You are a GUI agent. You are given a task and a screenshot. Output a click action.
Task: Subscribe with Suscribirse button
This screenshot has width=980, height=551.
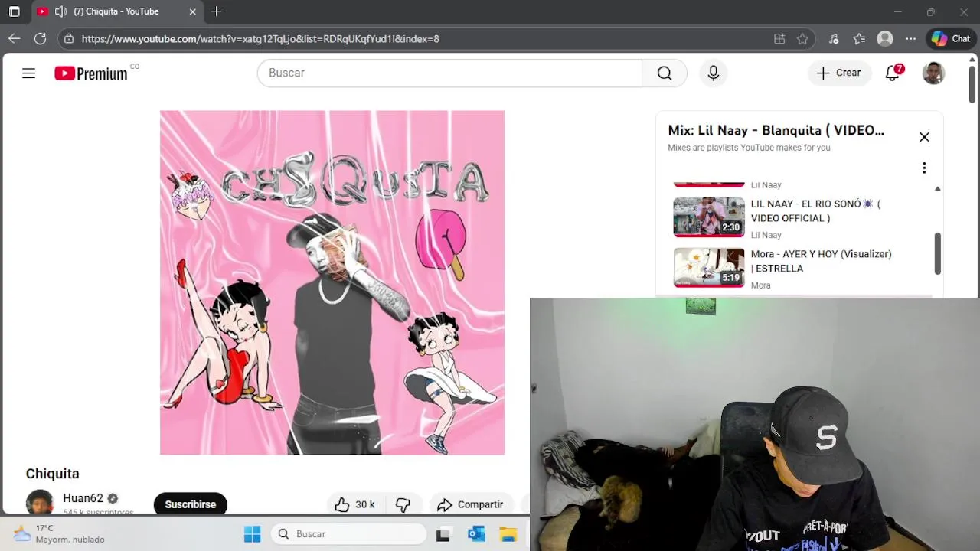click(191, 504)
